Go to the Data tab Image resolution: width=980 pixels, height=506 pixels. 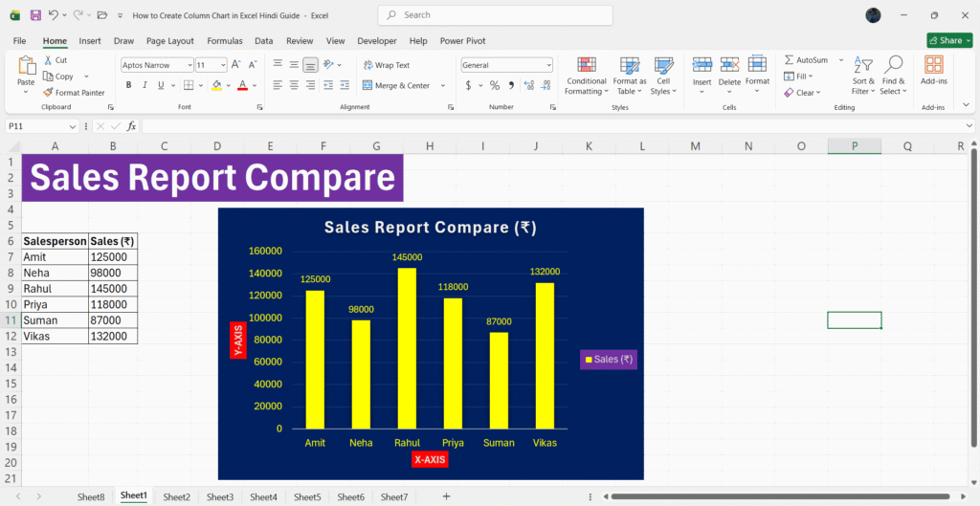point(264,40)
